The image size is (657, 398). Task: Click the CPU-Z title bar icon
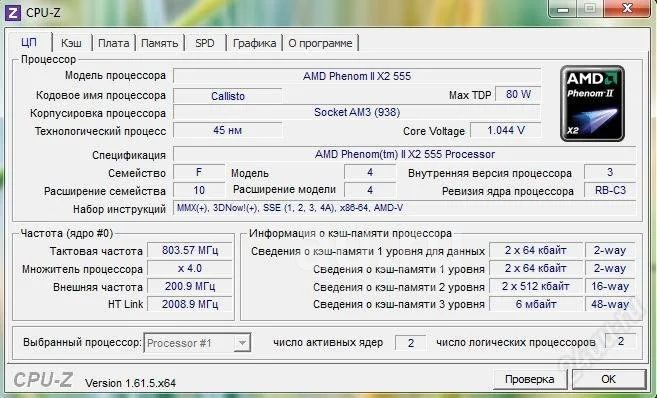(x=12, y=13)
